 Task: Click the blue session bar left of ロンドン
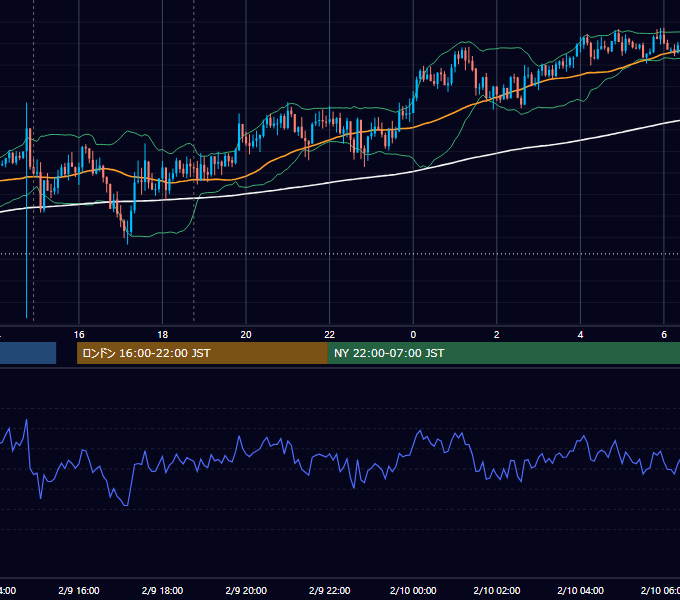click(28, 353)
